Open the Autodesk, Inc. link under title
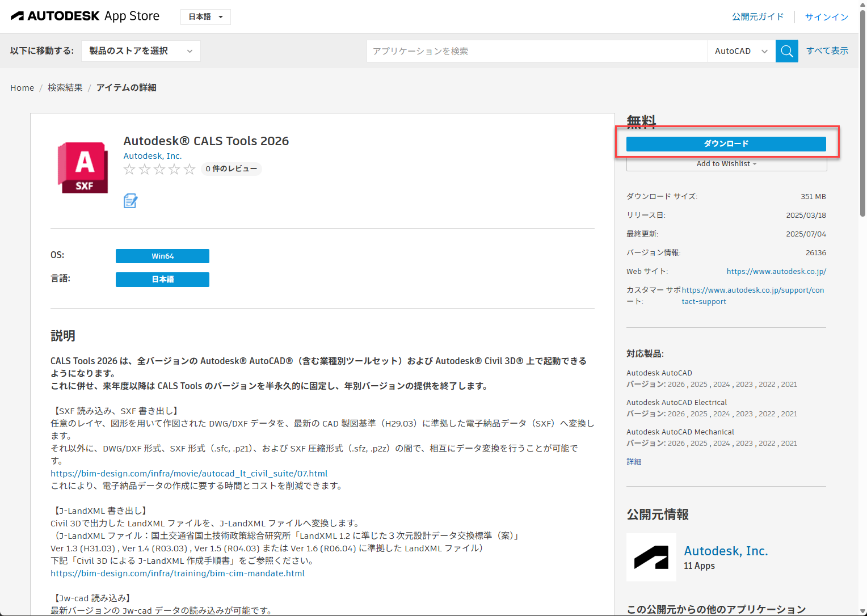 click(x=153, y=156)
